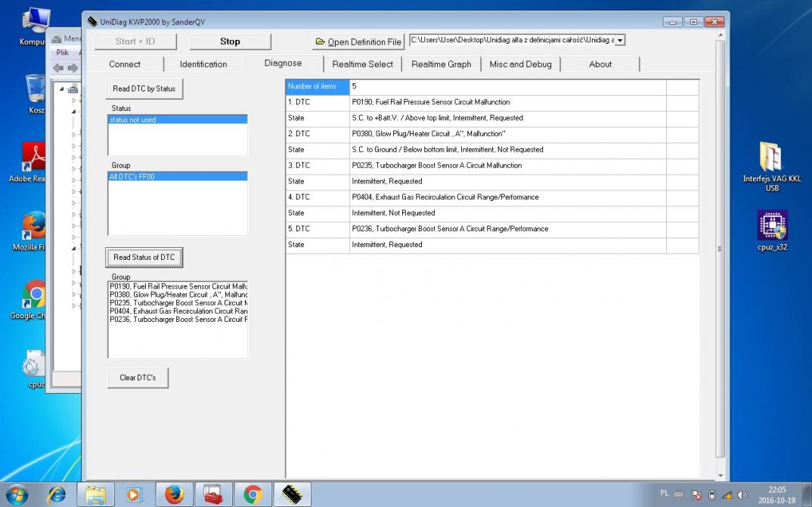812x507 pixels.
Task: Click the Stop button
Action: (230, 42)
